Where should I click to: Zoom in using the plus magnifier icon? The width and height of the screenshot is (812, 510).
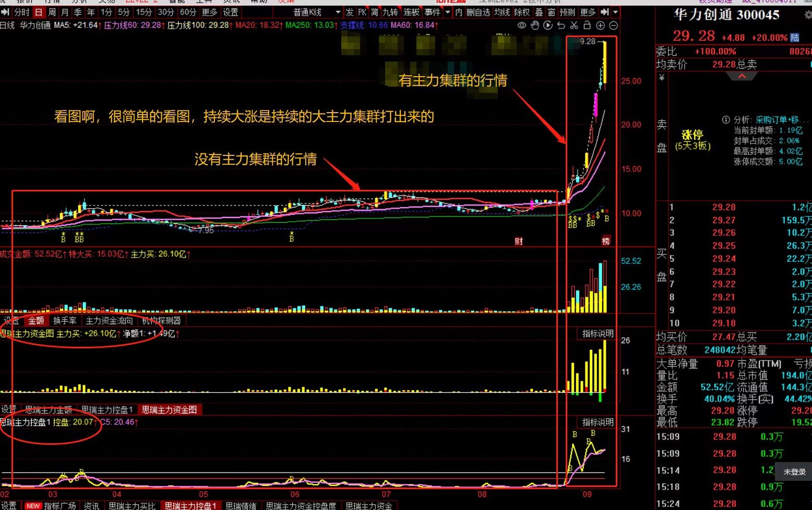(x=600, y=25)
